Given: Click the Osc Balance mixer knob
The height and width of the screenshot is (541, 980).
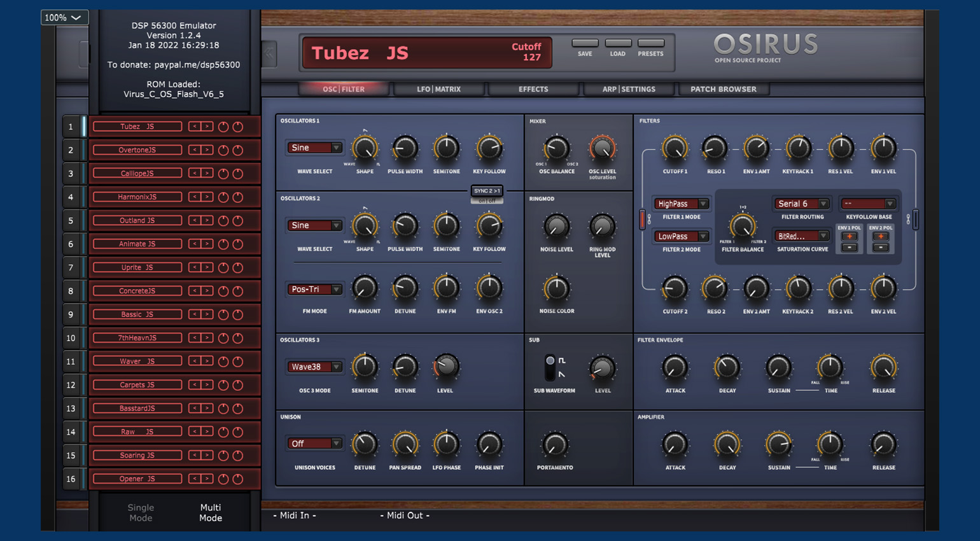Looking at the screenshot, I should tap(556, 148).
